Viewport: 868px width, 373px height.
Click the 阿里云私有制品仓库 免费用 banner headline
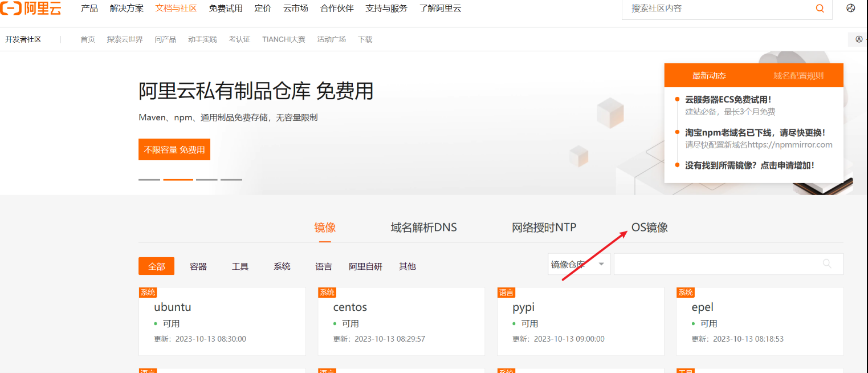256,91
